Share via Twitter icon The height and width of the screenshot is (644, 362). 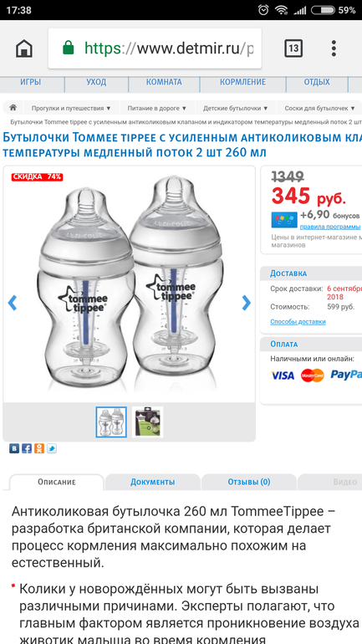pos(51,448)
